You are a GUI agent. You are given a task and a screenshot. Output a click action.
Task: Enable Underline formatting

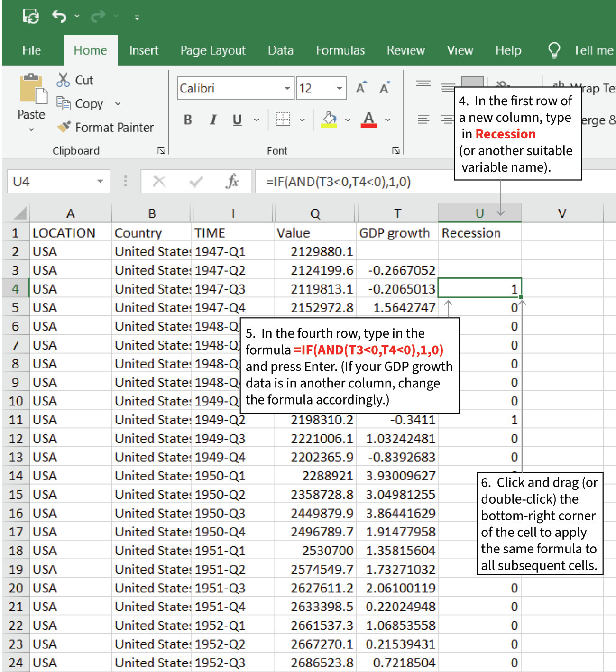(237, 120)
